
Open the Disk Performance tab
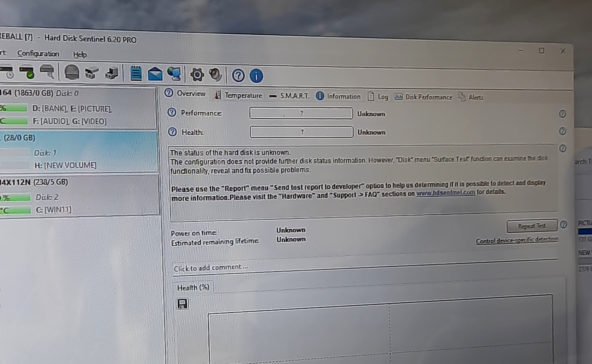[x=423, y=97]
